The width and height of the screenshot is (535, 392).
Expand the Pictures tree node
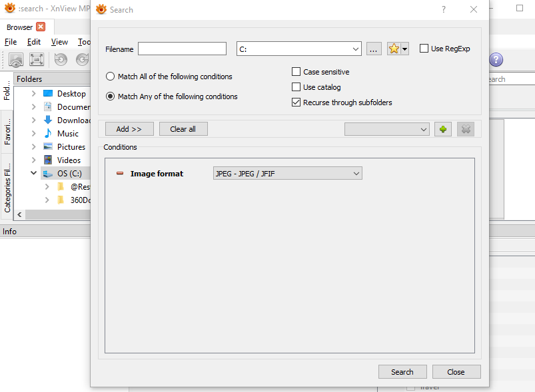tap(33, 146)
